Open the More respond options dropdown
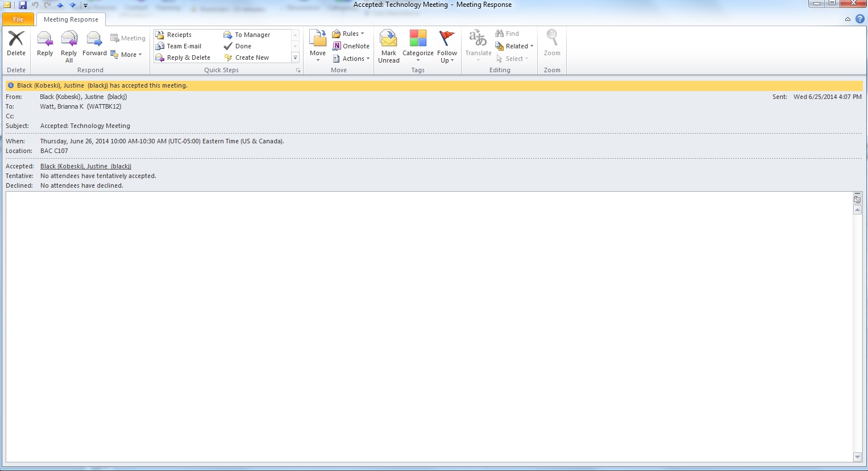The width and height of the screenshot is (868, 471). [126, 55]
